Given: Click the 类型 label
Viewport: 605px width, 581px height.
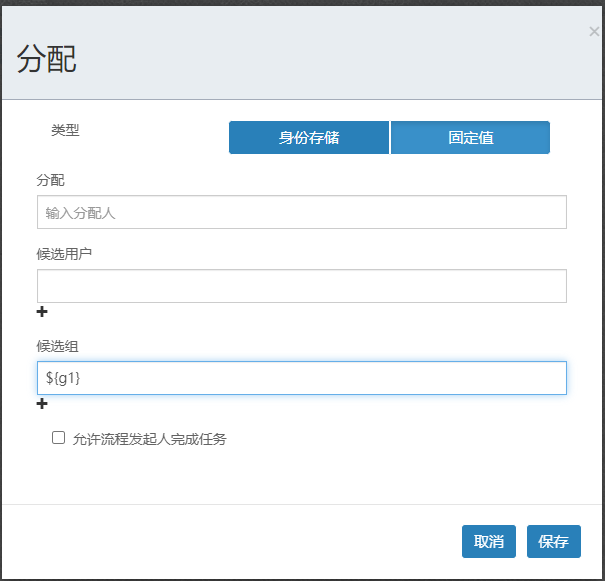Looking at the screenshot, I should pos(65,130).
